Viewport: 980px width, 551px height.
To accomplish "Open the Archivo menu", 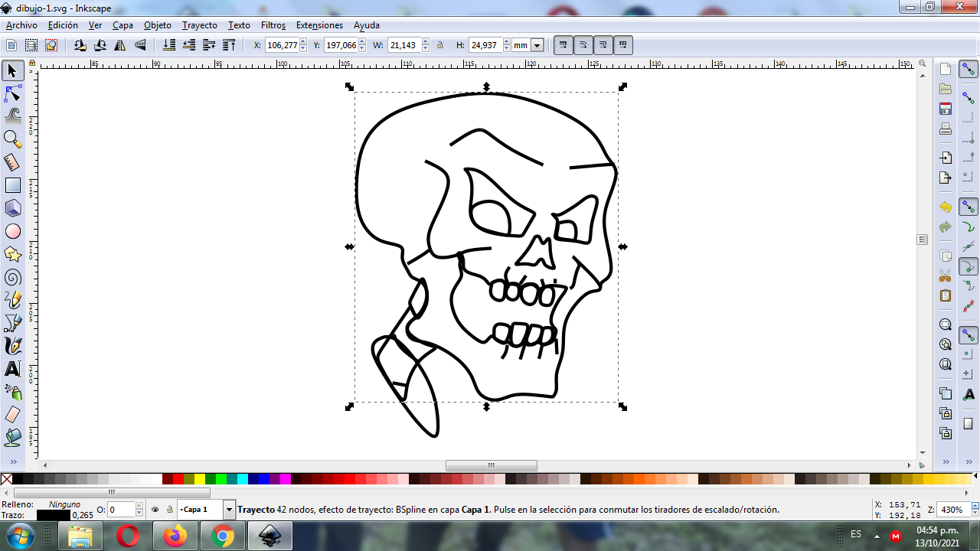I will coord(21,25).
